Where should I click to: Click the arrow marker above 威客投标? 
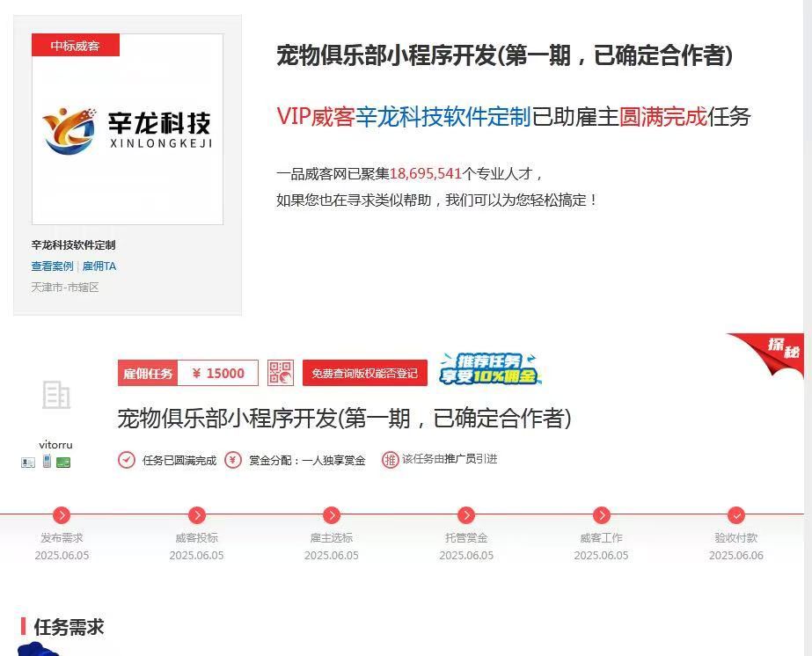click(x=196, y=516)
